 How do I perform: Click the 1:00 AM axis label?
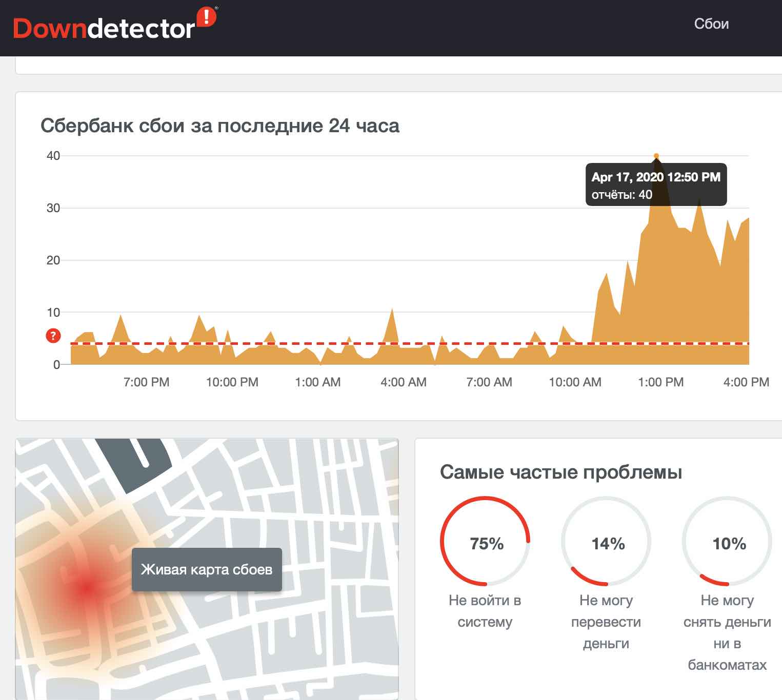(318, 382)
